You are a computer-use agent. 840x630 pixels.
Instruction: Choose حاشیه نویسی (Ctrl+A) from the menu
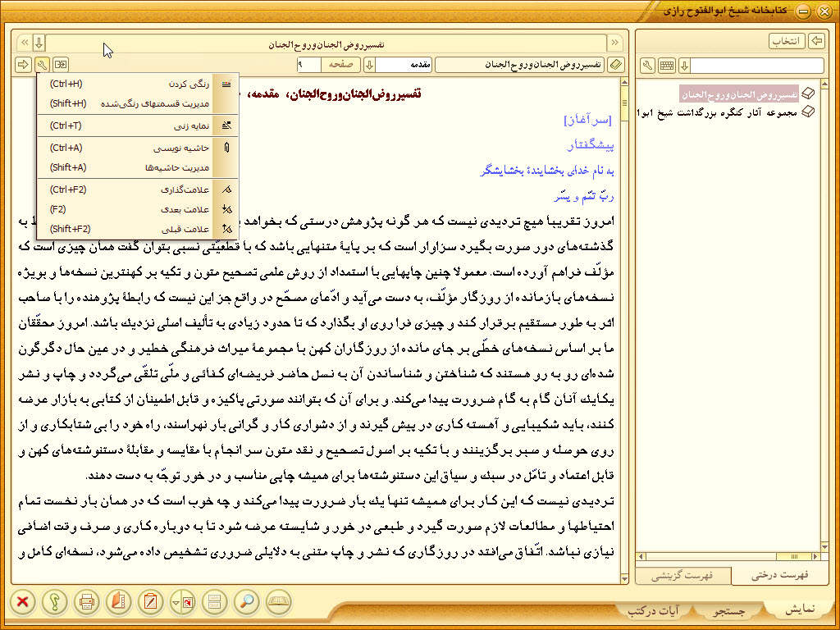pos(138,148)
